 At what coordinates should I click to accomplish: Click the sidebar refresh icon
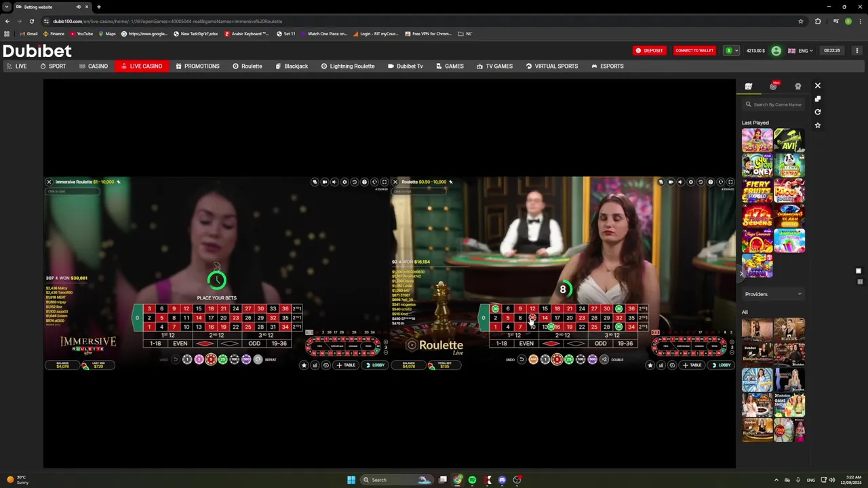(x=817, y=112)
